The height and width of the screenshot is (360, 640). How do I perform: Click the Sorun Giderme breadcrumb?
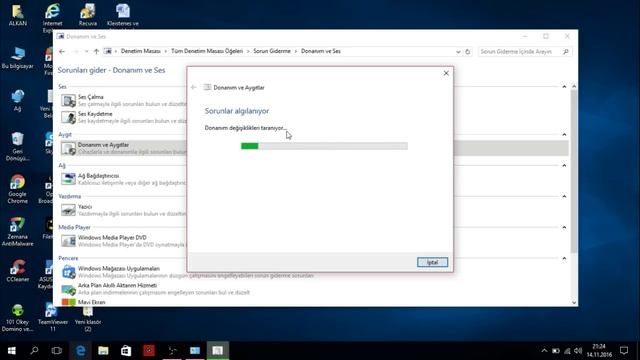tap(272, 51)
